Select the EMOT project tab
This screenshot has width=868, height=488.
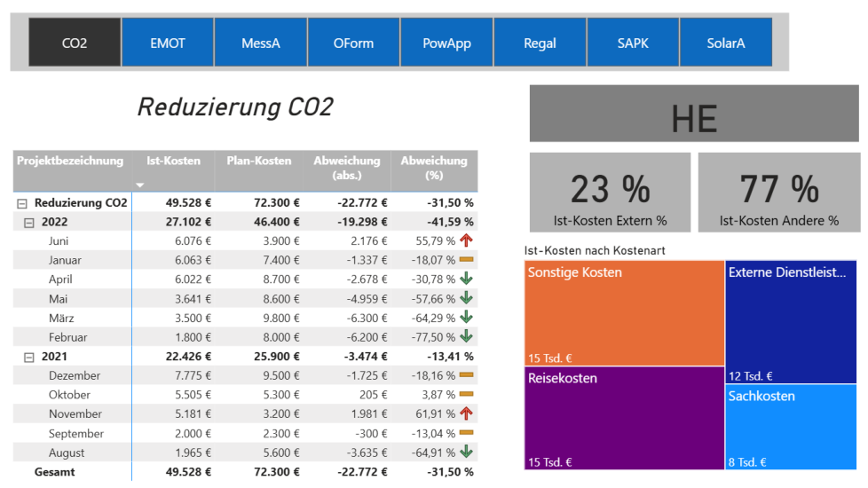[x=168, y=43]
